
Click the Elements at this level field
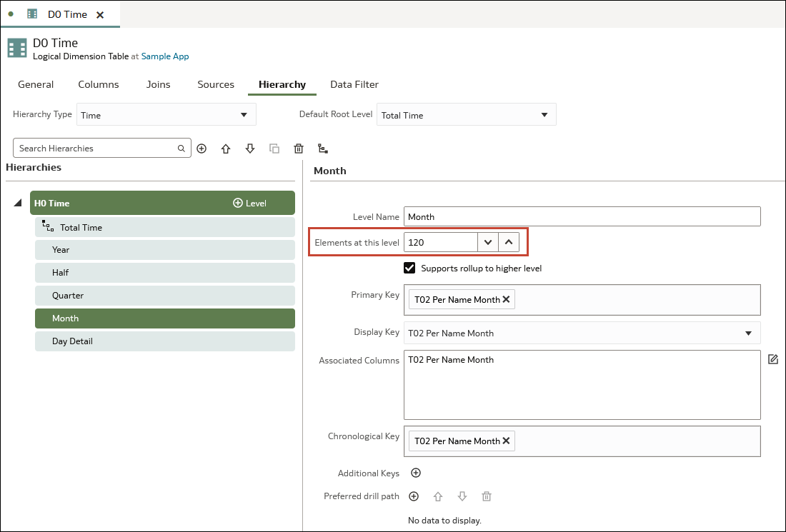coord(441,243)
